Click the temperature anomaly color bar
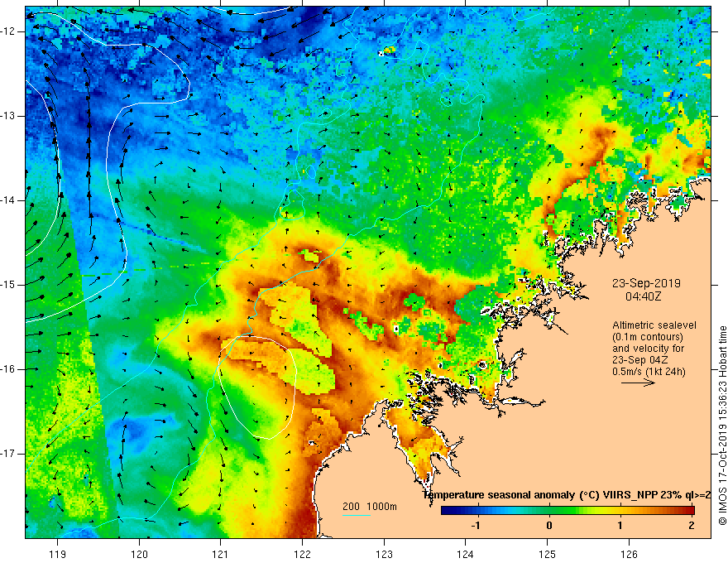728x563 pixels. click(x=568, y=511)
